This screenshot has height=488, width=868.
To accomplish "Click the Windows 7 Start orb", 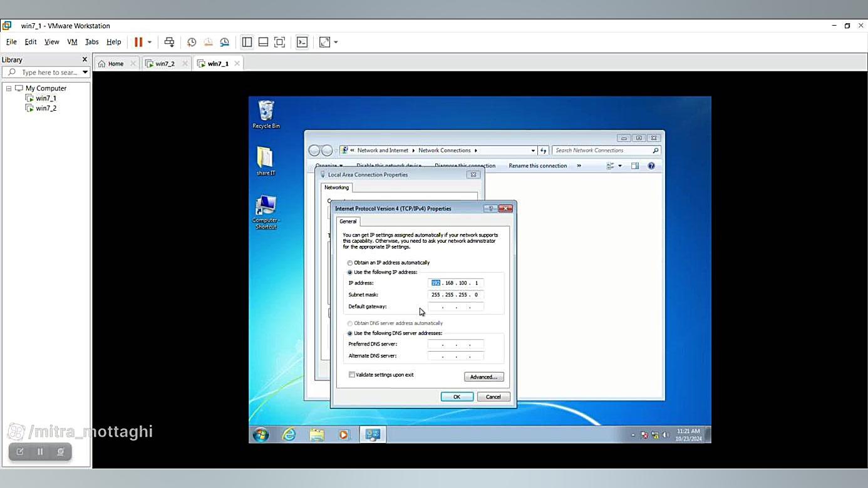I will pos(261,434).
